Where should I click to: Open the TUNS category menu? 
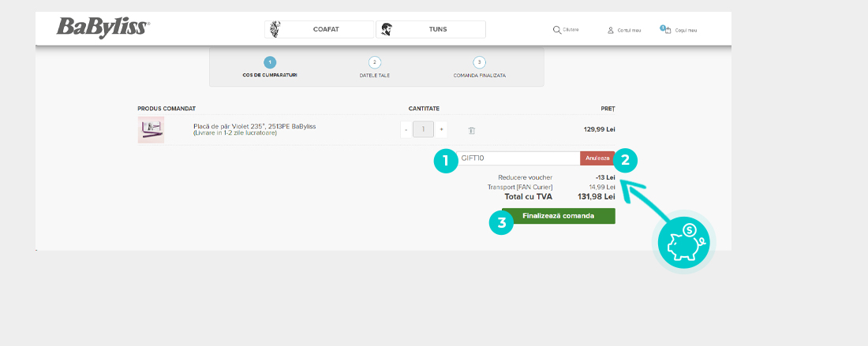point(430,29)
